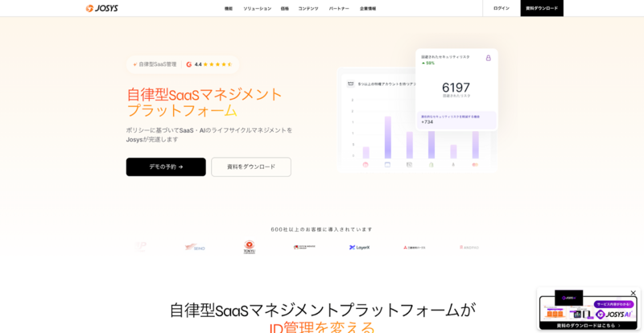Click the LayerX customer logo
644x333 pixels.
click(359, 247)
